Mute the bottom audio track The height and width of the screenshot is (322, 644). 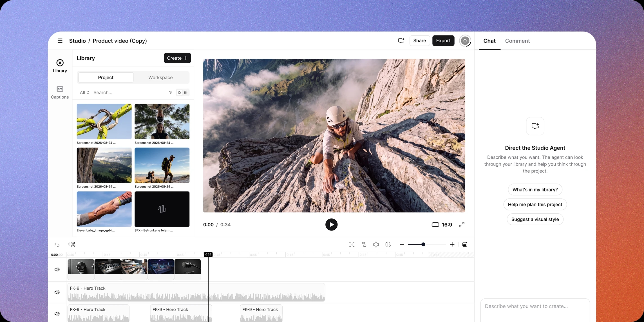(57, 314)
